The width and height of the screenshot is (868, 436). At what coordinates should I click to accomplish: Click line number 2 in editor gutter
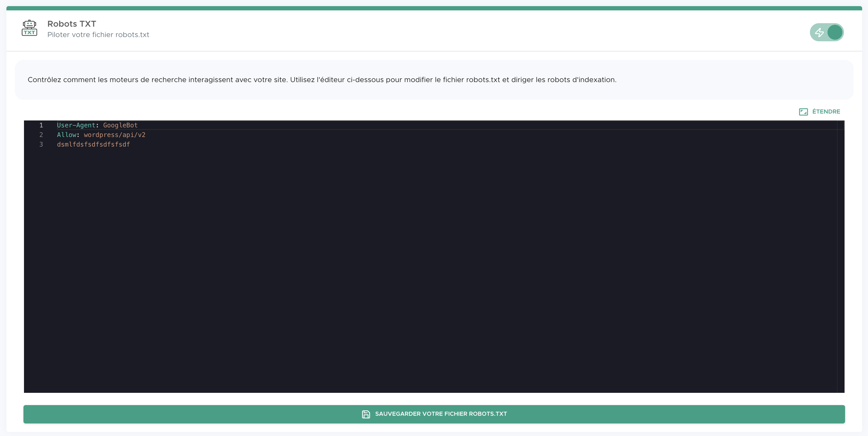(x=41, y=135)
